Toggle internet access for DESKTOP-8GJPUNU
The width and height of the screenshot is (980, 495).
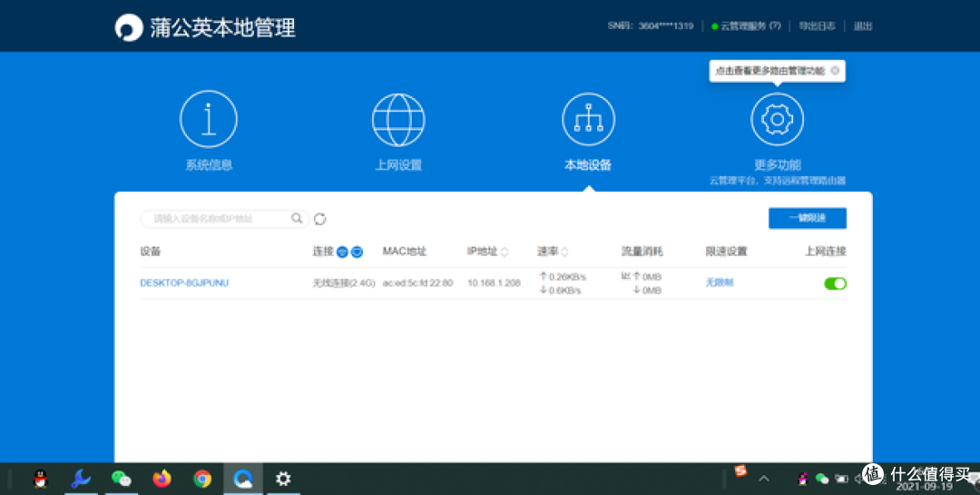[x=835, y=283]
